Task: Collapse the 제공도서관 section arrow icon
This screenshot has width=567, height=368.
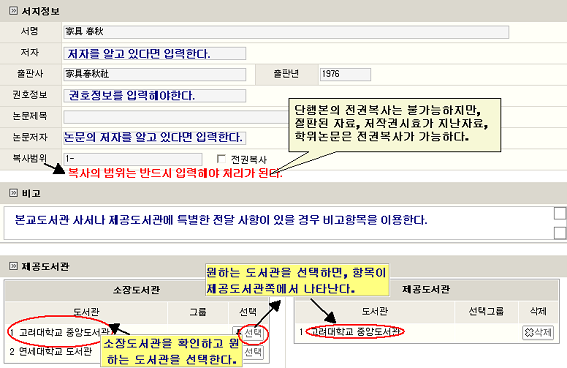Action: pos(13,266)
